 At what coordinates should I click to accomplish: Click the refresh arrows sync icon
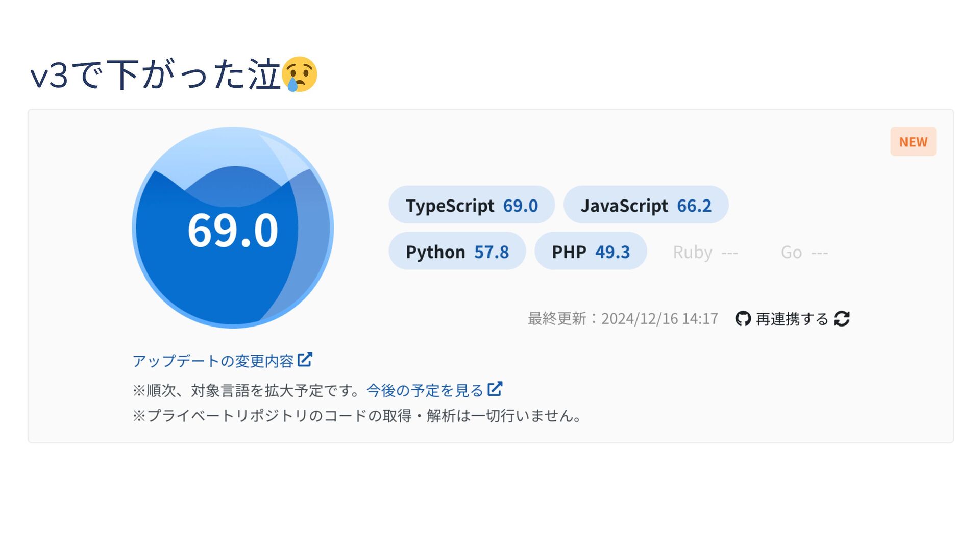841,319
